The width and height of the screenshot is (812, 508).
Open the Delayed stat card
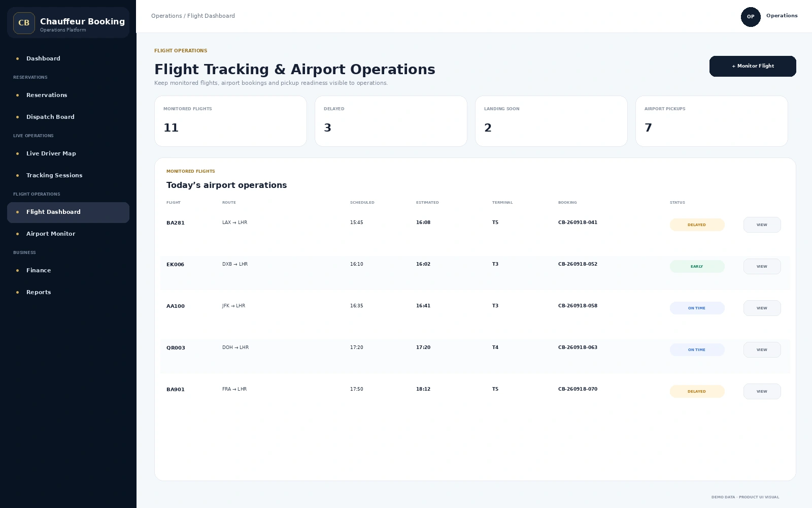[x=391, y=121]
